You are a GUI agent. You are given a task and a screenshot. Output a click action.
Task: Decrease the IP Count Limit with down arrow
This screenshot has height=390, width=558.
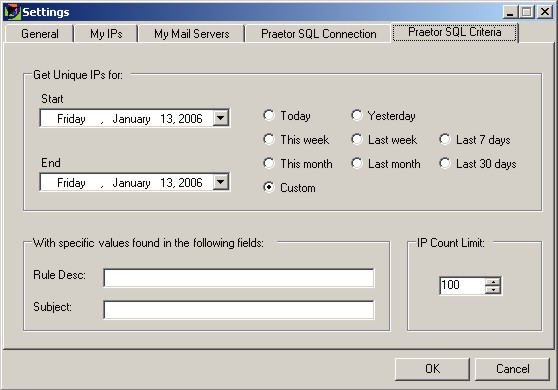[x=493, y=290]
